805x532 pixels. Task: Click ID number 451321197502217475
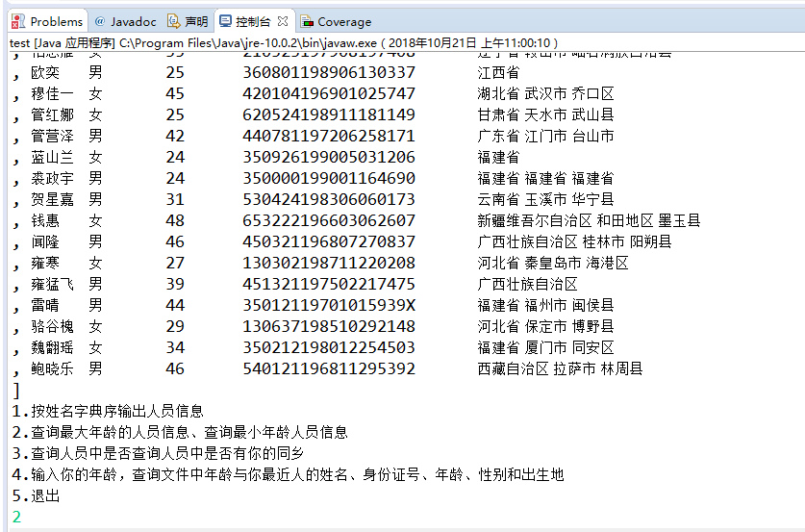pos(329,284)
